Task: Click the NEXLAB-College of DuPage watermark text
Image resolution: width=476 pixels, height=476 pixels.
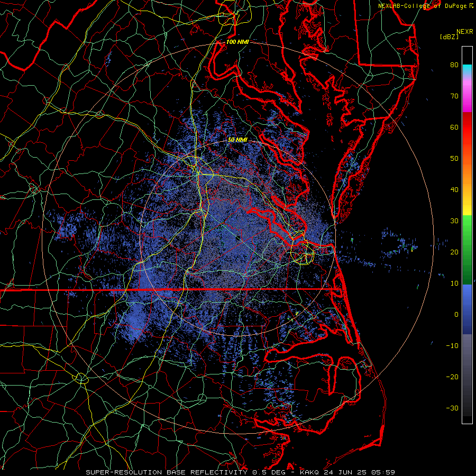Action: coord(425,6)
